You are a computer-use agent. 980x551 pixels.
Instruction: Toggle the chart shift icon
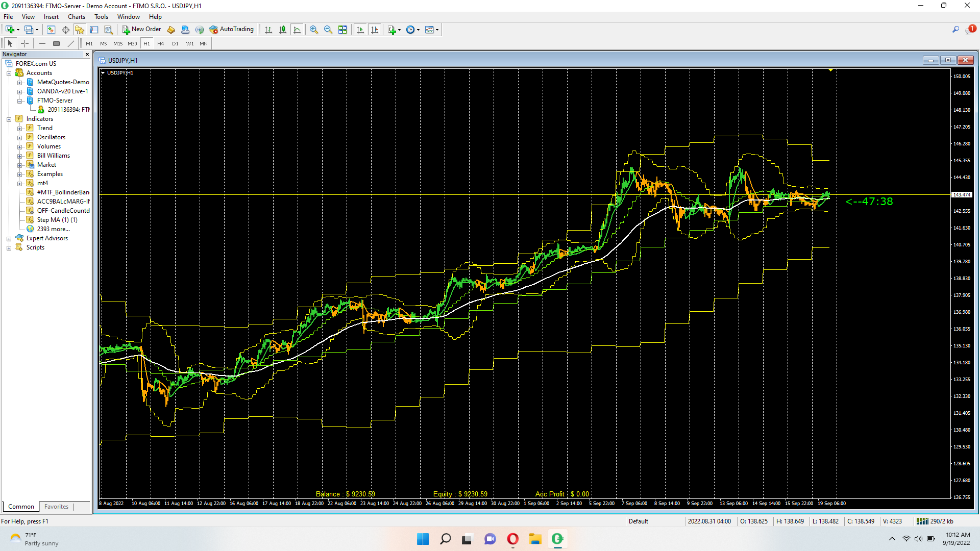(375, 30)
